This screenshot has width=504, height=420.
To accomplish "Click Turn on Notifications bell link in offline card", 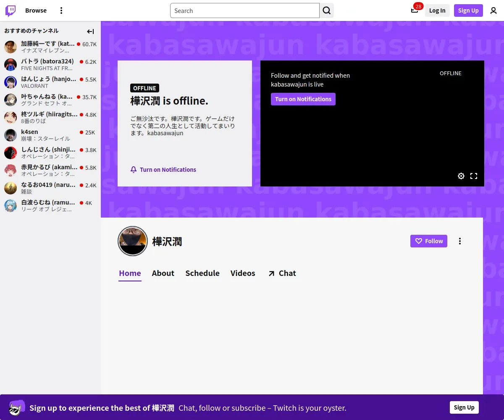I will coord(163,170).
